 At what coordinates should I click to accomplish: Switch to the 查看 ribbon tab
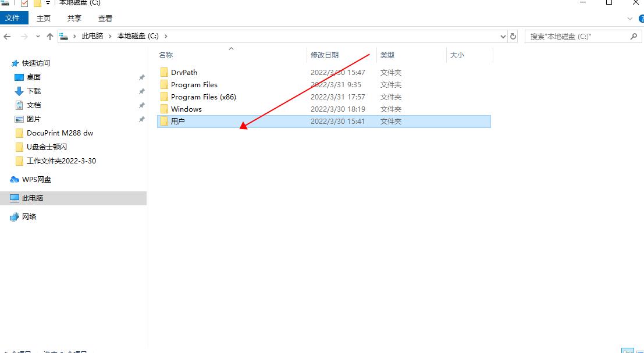tap(105, 19)
